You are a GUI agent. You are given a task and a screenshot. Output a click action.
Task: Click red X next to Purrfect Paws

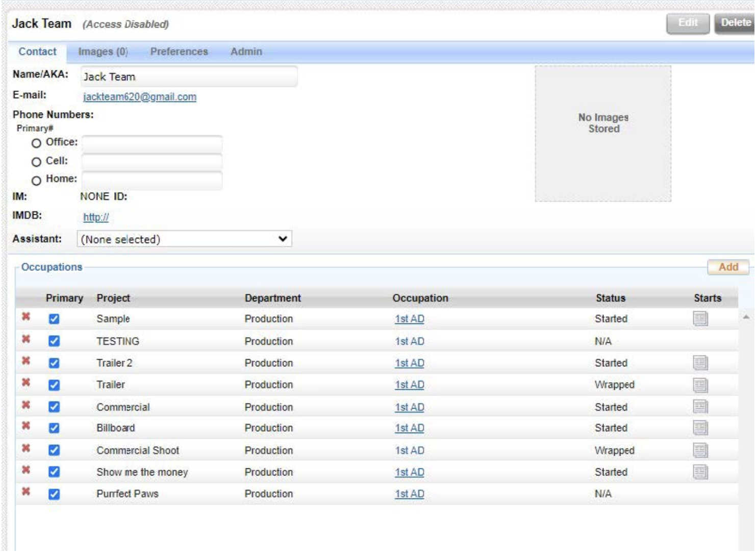[26, 492]
